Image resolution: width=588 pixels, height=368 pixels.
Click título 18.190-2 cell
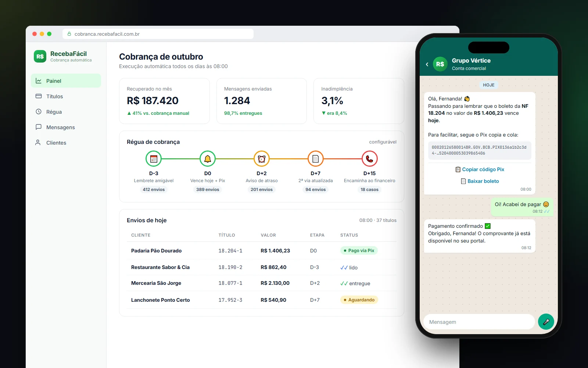tap(230, 267)
